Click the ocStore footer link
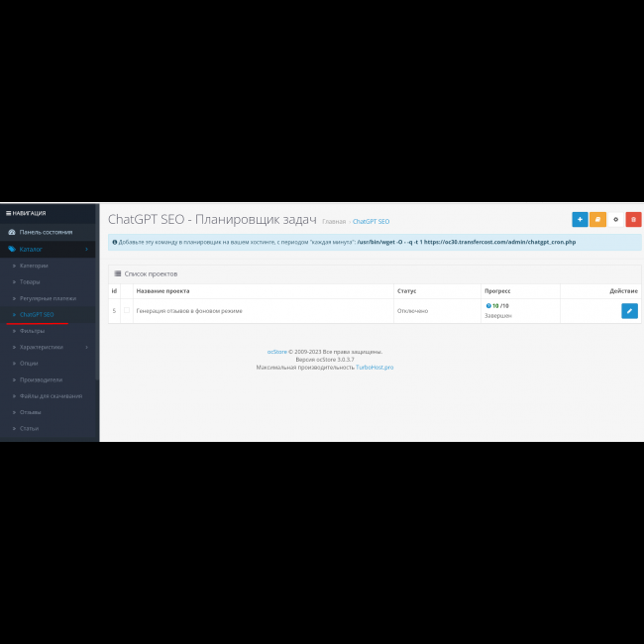The width and height of the screenshot is (644, 644). [x=276, y=351]
